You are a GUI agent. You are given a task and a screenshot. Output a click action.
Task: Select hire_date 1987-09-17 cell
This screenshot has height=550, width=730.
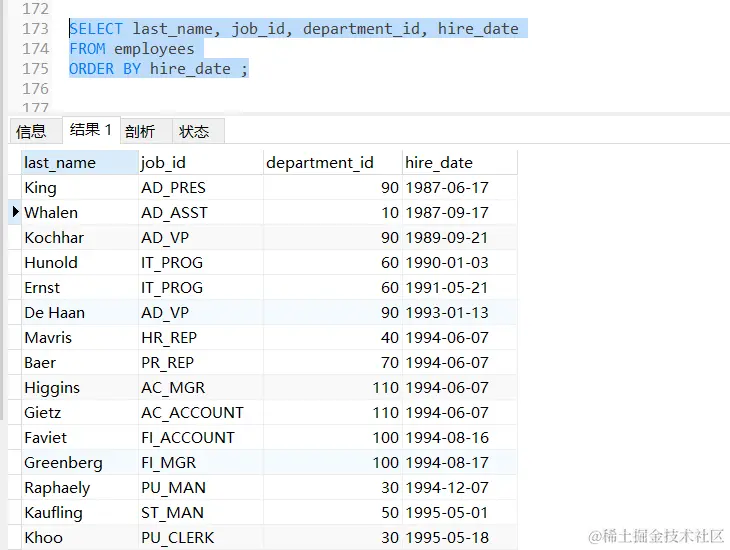tap(460, 212)
